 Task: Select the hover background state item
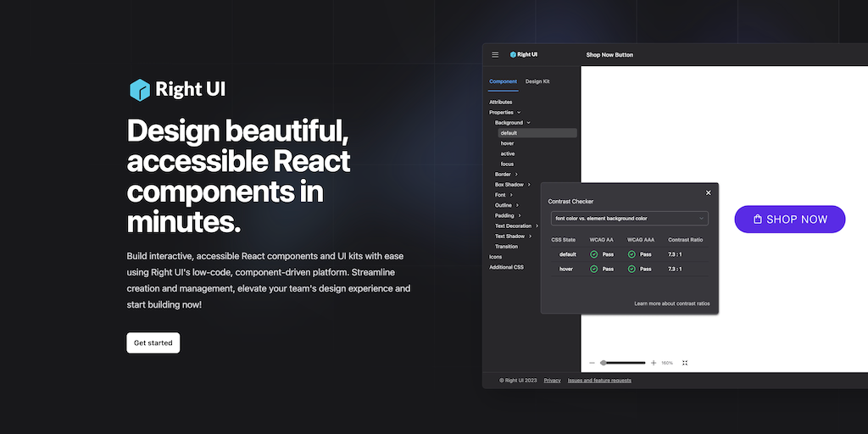(x=507, y=143)
